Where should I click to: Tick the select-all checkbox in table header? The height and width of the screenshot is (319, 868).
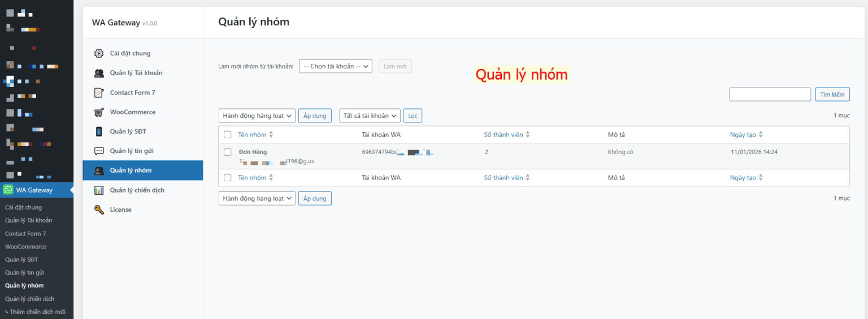point(227,134)
